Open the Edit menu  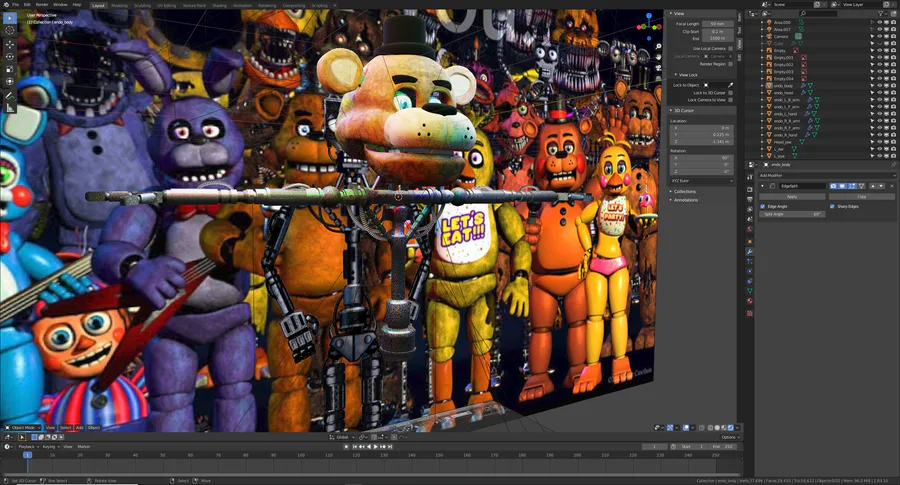[x=27, y=5]
